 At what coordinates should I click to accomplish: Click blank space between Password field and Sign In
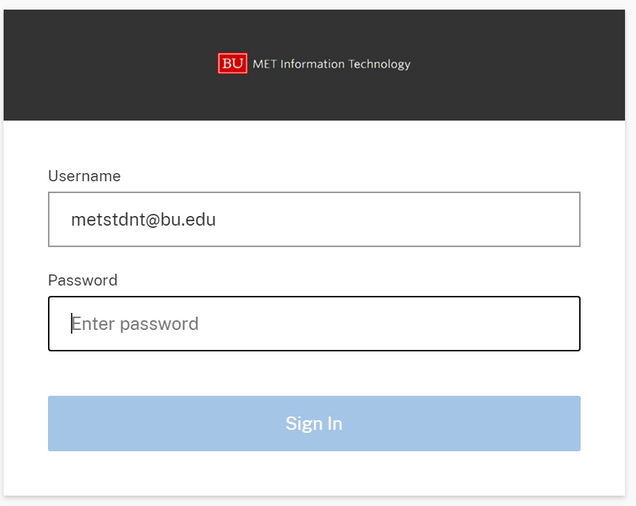(314, 373)
